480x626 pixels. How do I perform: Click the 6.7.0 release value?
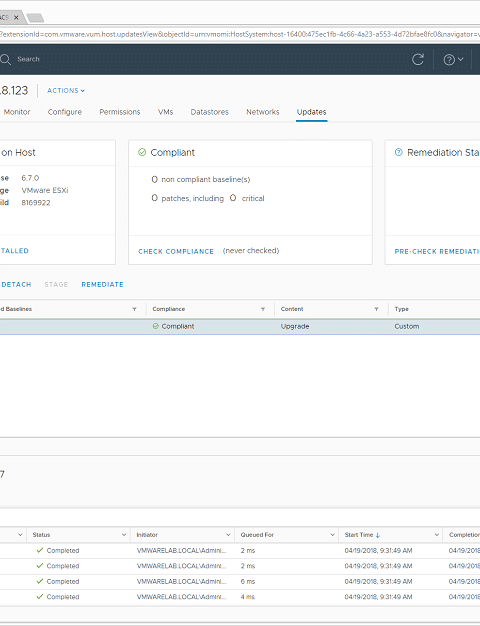30,178
